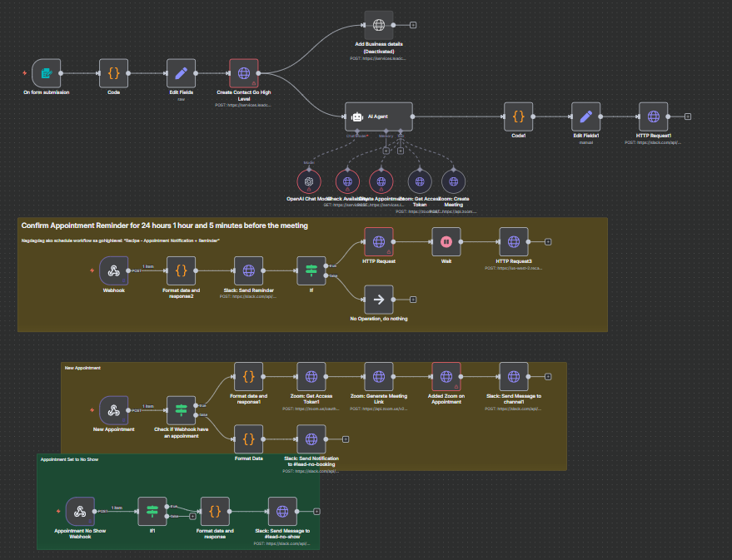Open the Edit Fields1 node

[x=585, y=116]
